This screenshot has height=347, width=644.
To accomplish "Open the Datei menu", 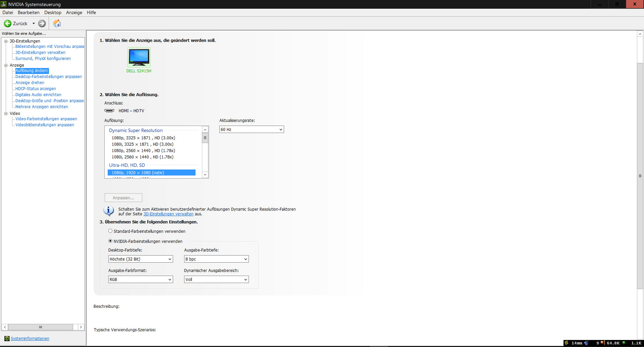I will [x=8, y=12].
